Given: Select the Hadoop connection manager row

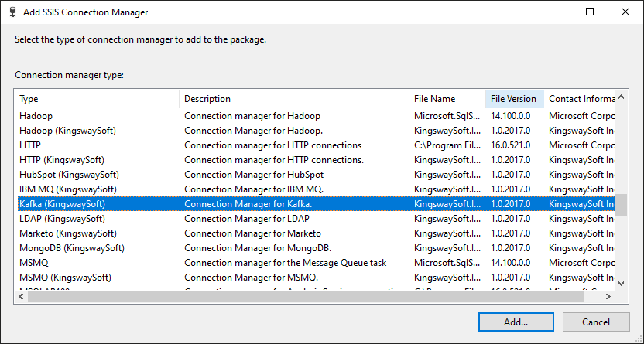Looking at the screenshot, I should click(x=316, y=116).
